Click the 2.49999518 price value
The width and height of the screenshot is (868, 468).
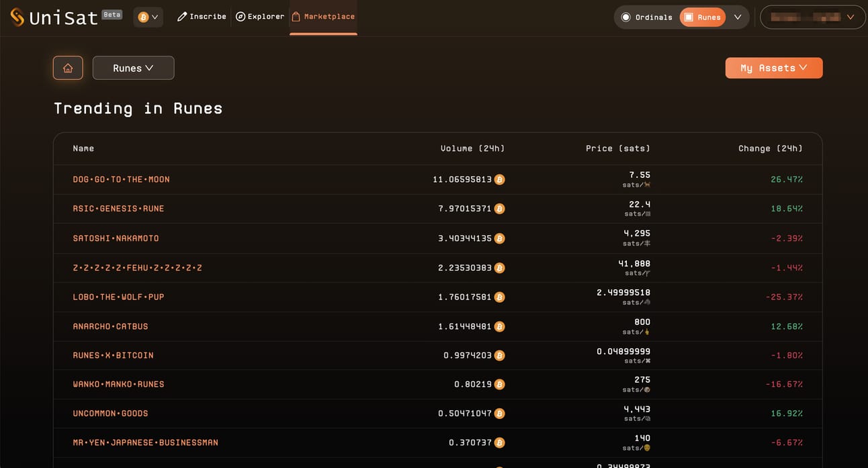[x=623, y=293]
